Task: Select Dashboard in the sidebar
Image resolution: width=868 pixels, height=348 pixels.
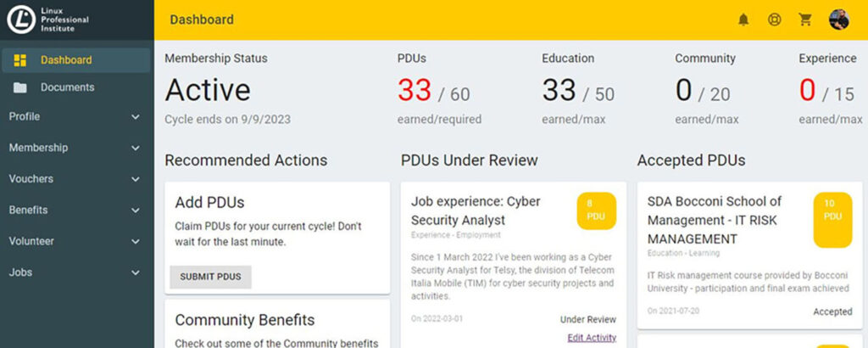Action: coord(66,60)
